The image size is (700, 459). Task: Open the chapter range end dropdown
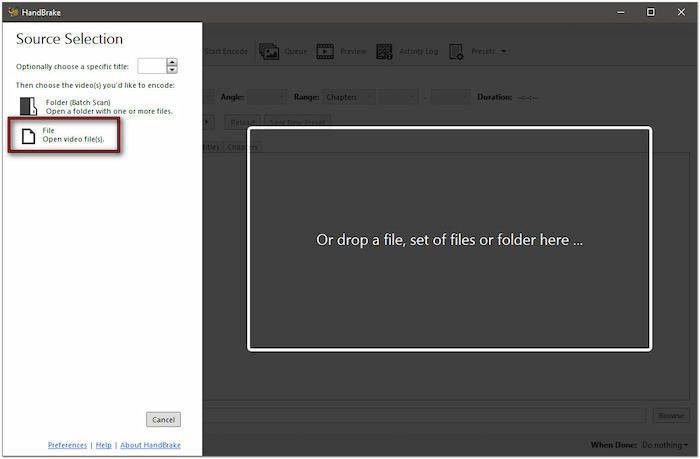tap(450, 97)
